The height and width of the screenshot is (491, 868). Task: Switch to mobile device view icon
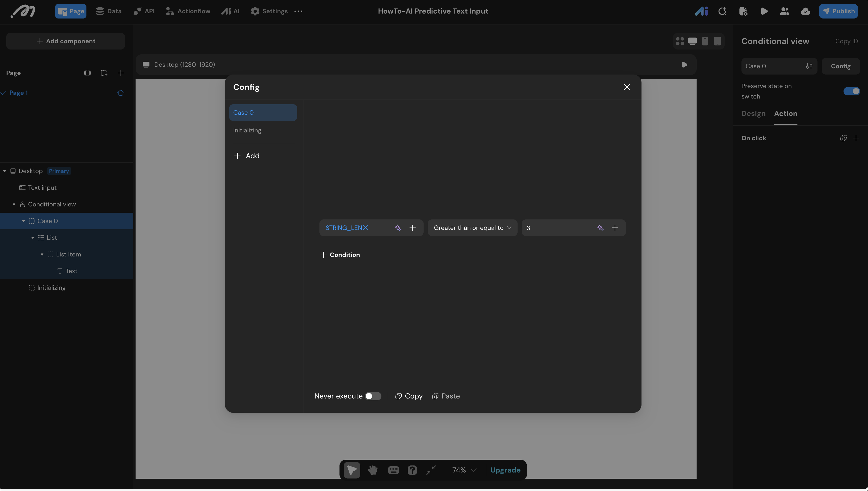click(705, 41)
